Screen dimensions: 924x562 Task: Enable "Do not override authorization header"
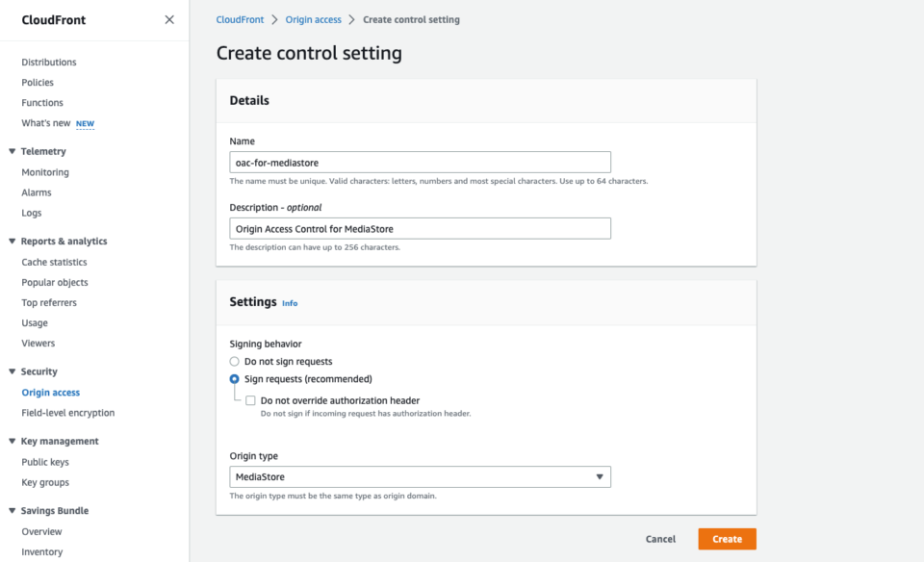[250, 400]
